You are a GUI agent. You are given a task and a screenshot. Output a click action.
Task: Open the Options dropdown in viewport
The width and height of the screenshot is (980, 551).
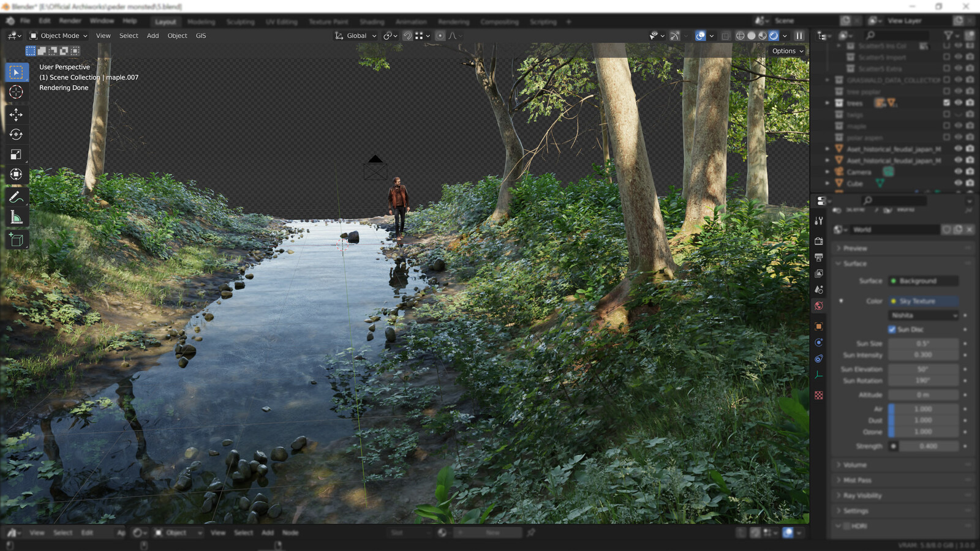coord(788,51)
